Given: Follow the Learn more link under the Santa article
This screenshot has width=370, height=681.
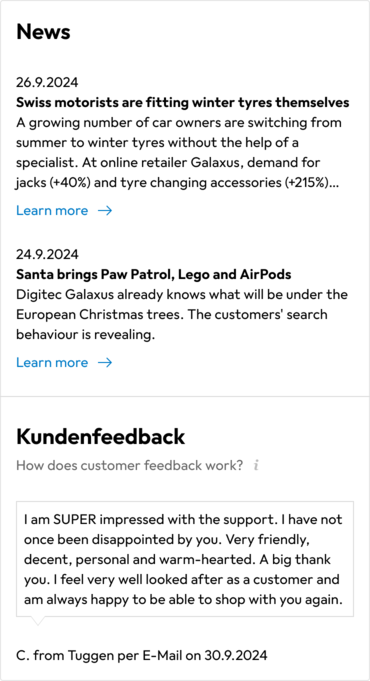Looking at the screenshot, I should tap(52, 362).
